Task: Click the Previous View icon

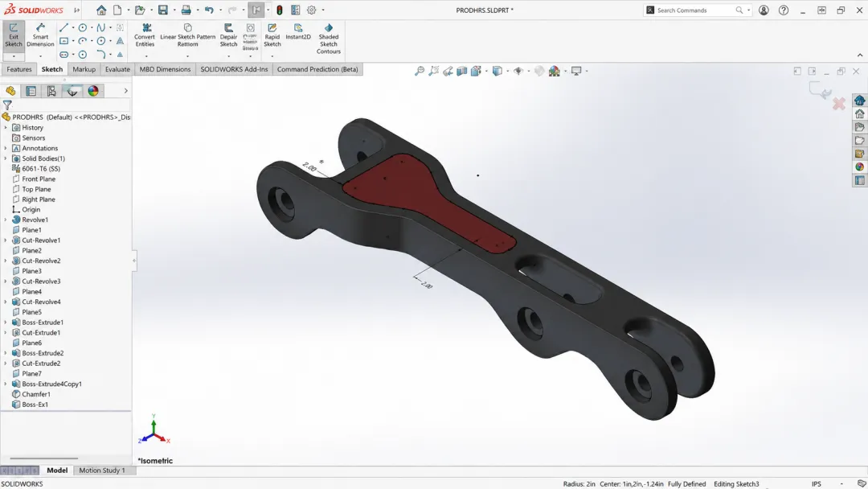Action: (448, 71)
